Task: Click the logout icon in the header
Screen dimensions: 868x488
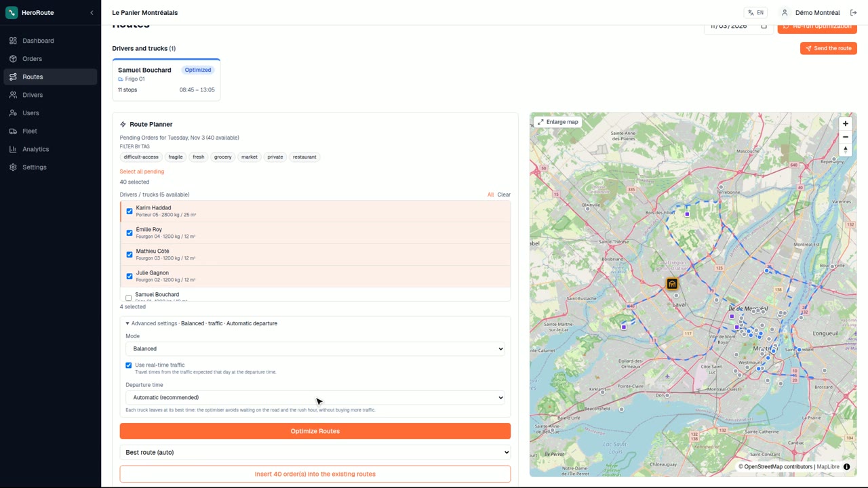Action: click(x=853, y=13)
